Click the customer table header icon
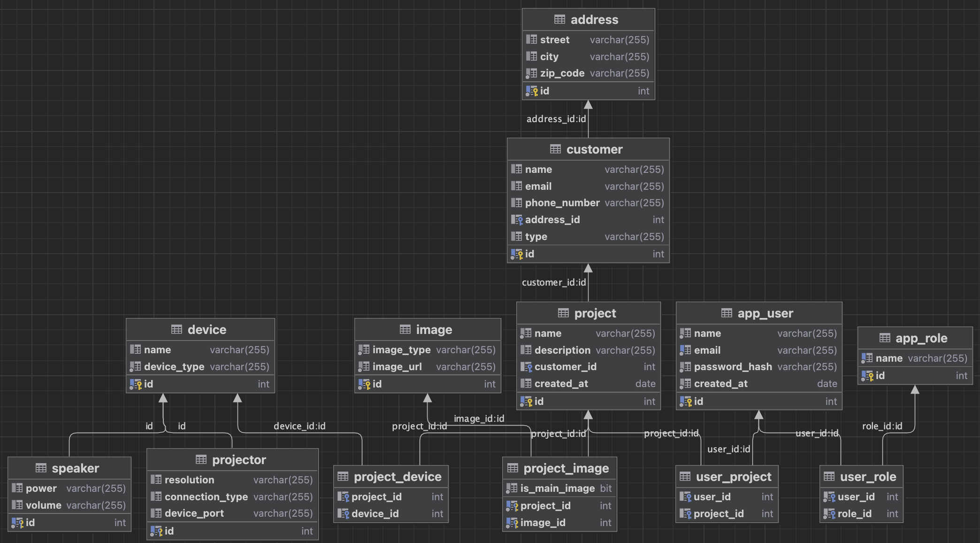The height and width of the screenshot is (543, 980). [x=555, y=149]
